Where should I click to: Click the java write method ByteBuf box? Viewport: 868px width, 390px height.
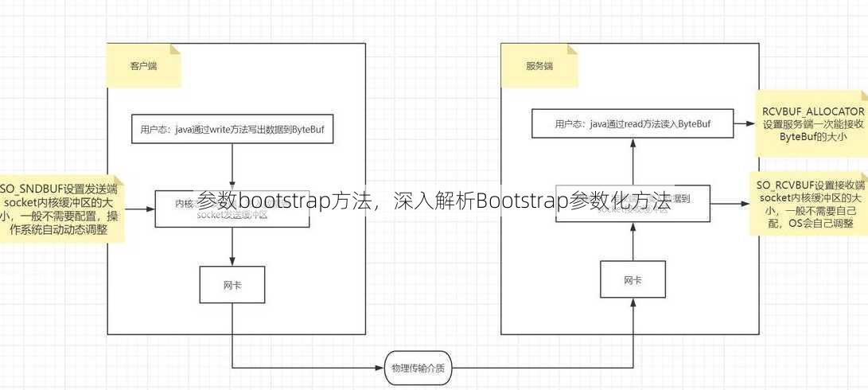(232, 129)
